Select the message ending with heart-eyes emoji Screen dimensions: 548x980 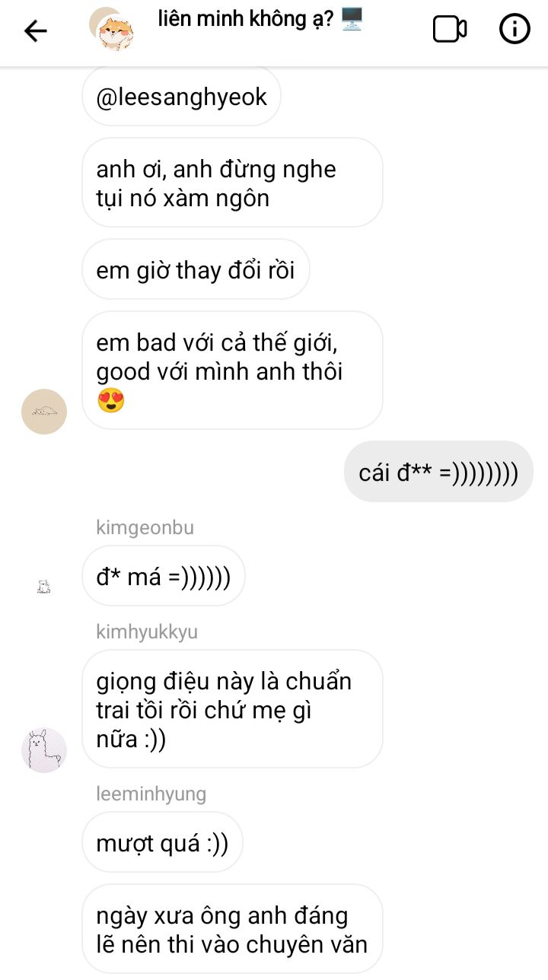point(232,371)
